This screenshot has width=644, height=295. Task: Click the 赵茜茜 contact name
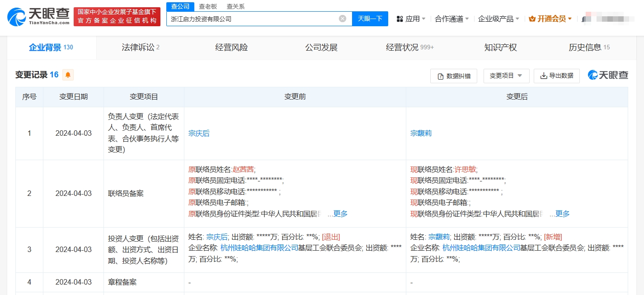(x=243, y=170)
